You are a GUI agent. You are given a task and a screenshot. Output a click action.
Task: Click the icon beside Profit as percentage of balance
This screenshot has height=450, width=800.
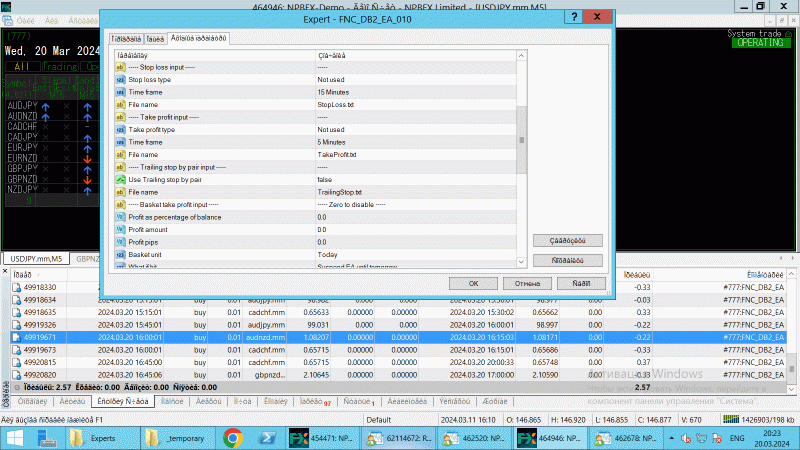[121, 217]
